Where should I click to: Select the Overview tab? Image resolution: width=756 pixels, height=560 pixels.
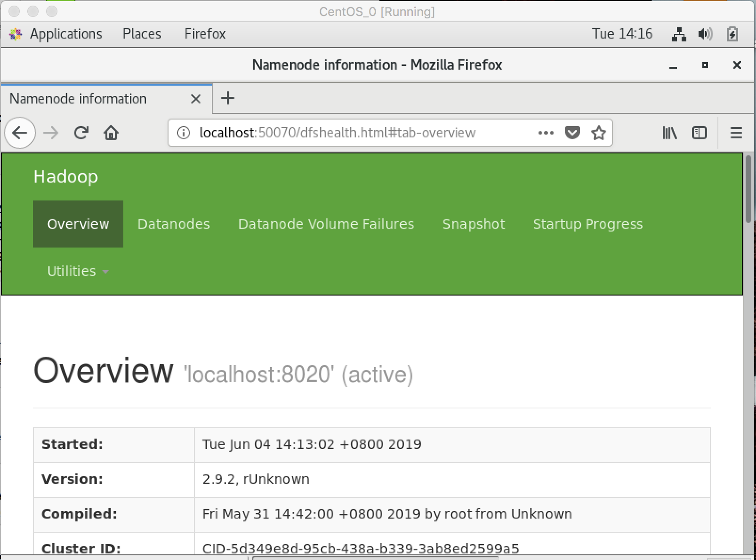[78, 224]
